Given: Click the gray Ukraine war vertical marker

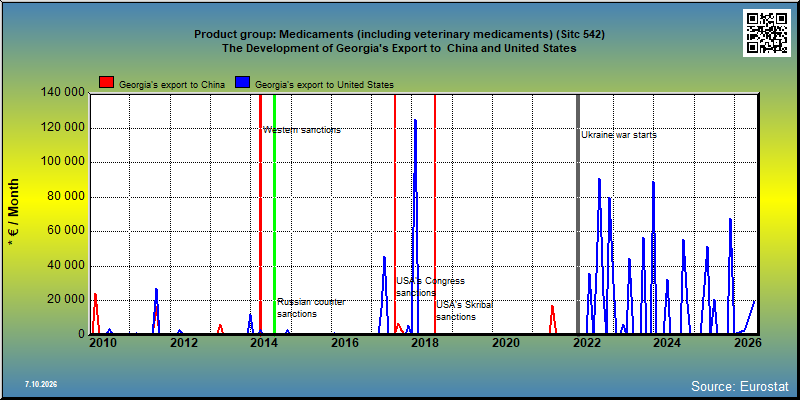Looking at the screenshot, I should point(578,214).
